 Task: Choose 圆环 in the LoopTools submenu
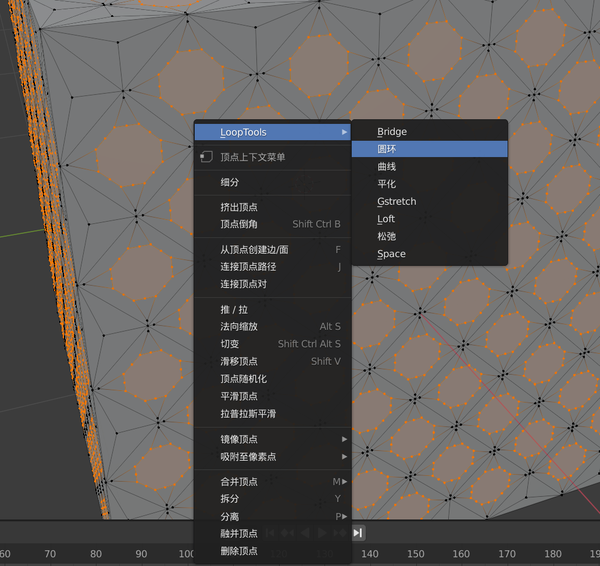(429, 149)
